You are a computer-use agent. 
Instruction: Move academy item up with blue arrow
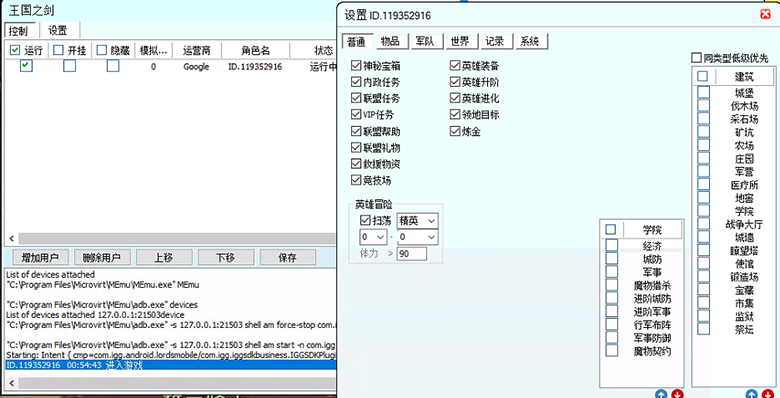(x=661, y=395)
